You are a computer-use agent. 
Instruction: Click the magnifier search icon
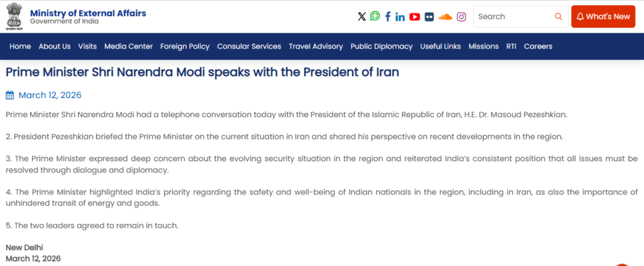pyautogui.click(x=558, y=17)
